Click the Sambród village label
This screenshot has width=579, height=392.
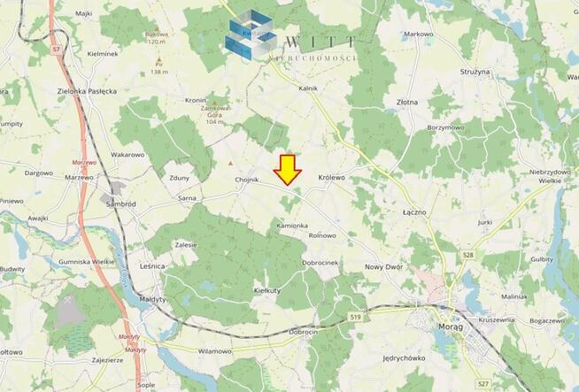(x=121, y=204)
